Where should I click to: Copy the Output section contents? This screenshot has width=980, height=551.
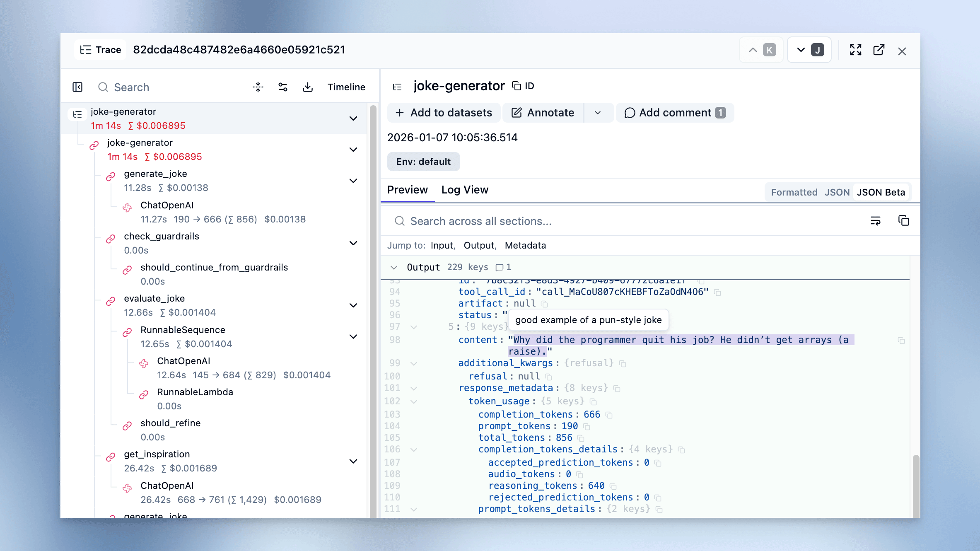[904, 220]
